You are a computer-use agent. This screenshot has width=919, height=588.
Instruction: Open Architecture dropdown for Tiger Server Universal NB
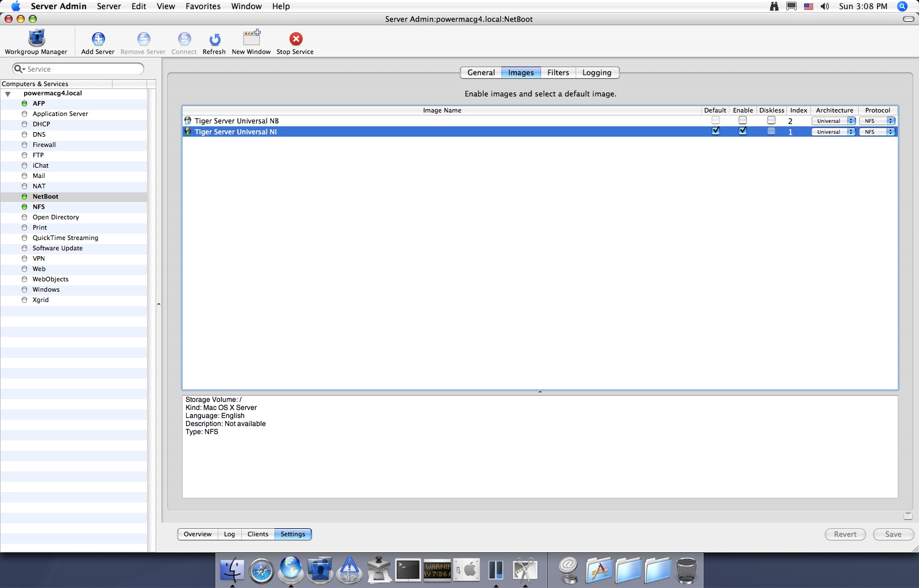click(x=833, y=121)
